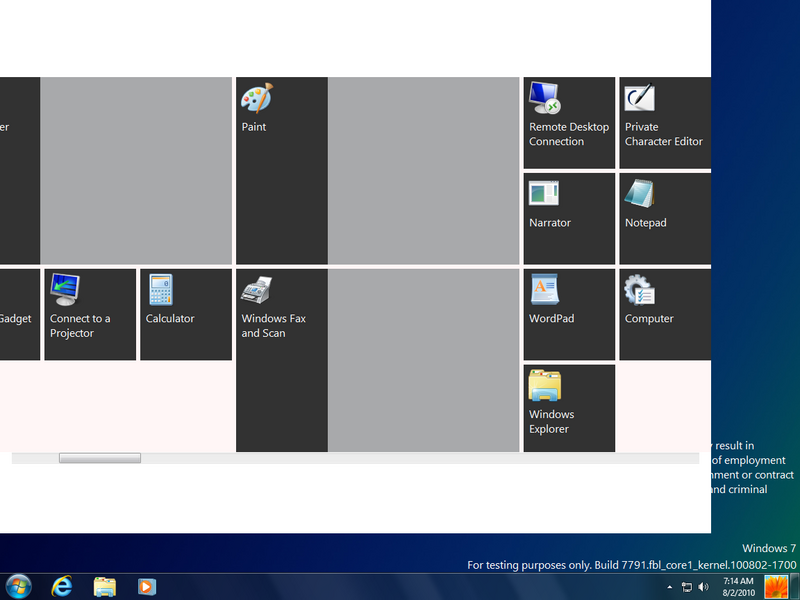
Task: Open Internet Explorer from the taskbar
Action: pos(62,586)
